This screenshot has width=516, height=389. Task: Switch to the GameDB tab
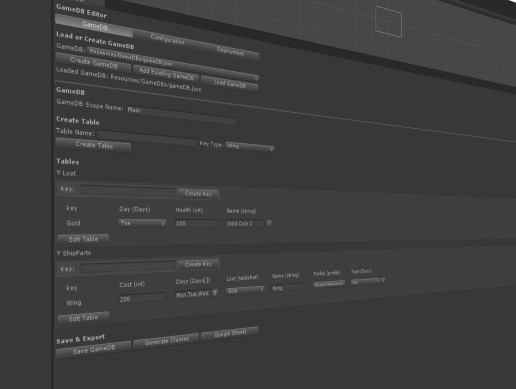94,25
